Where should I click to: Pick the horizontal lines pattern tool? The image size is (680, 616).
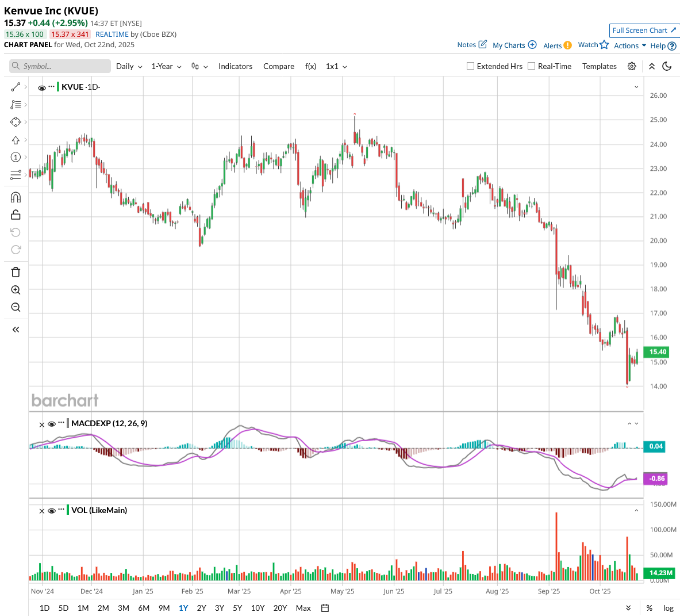pyautogui.click(x=16, y=175)
